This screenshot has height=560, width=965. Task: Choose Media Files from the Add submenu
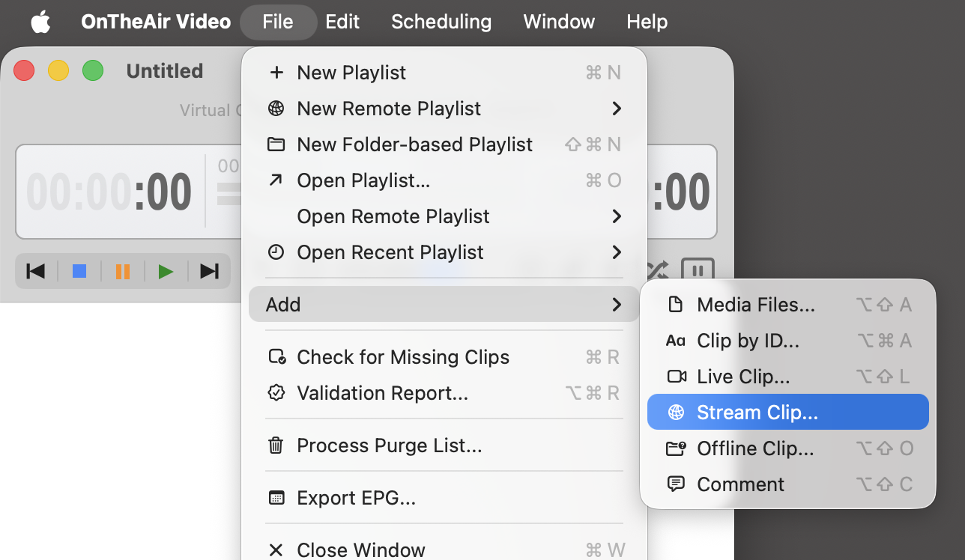[x=755, y=305]
